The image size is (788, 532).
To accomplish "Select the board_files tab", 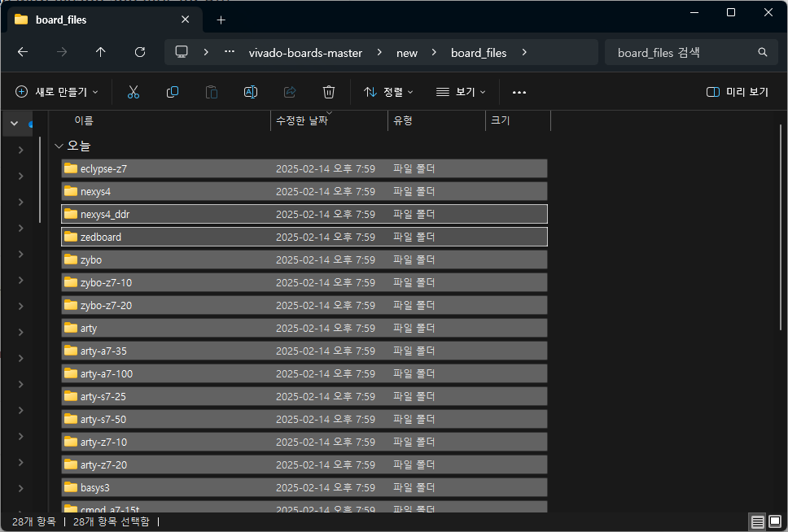I will coord(105,20).
